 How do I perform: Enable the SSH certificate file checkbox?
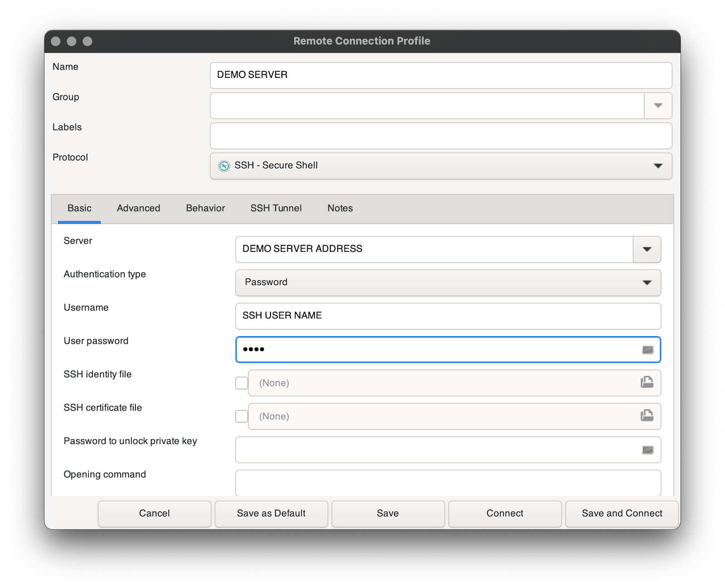tap(242, 416)
